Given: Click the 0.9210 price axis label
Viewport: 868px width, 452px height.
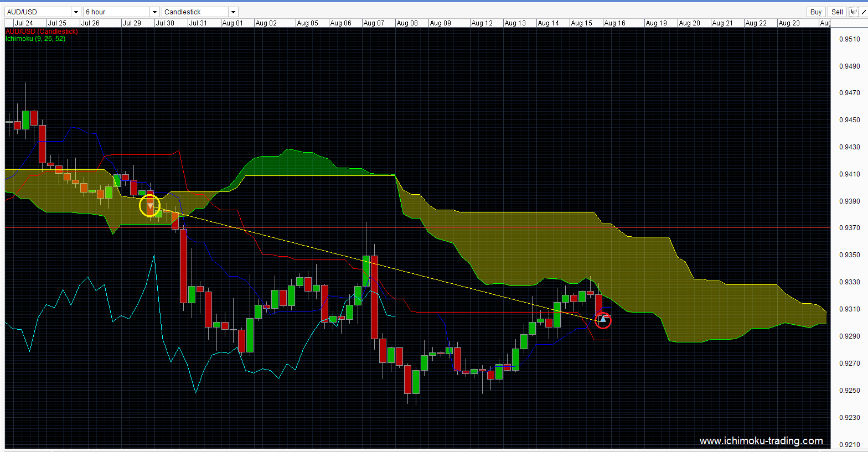Looking at the screenshot, I should (850, 445).
